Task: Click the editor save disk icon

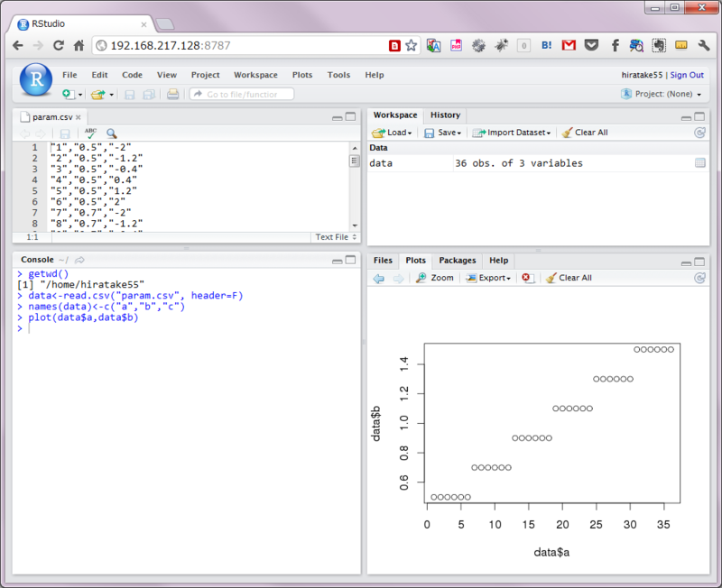Action: click(65, 133)
